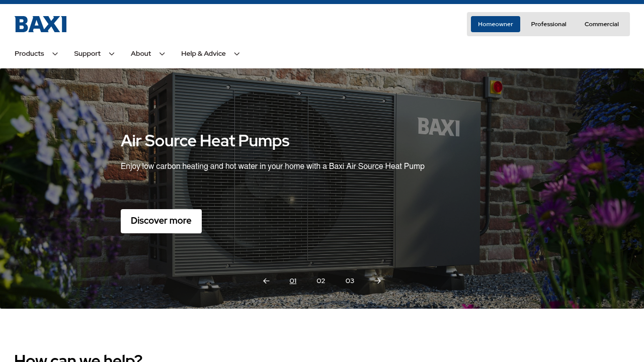Screen dimensions: 644x362
Task: Go to previous slide with left arrow
Action: (x=266, y=281)
